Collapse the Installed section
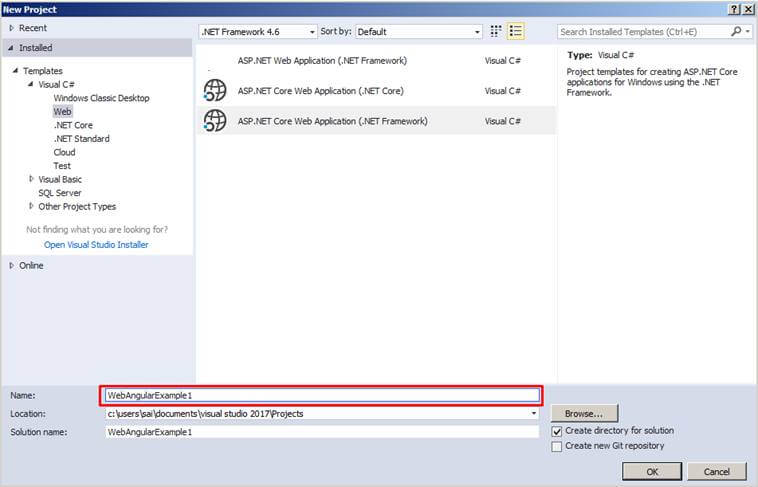The image size is (758, 487). coord(11,48)
